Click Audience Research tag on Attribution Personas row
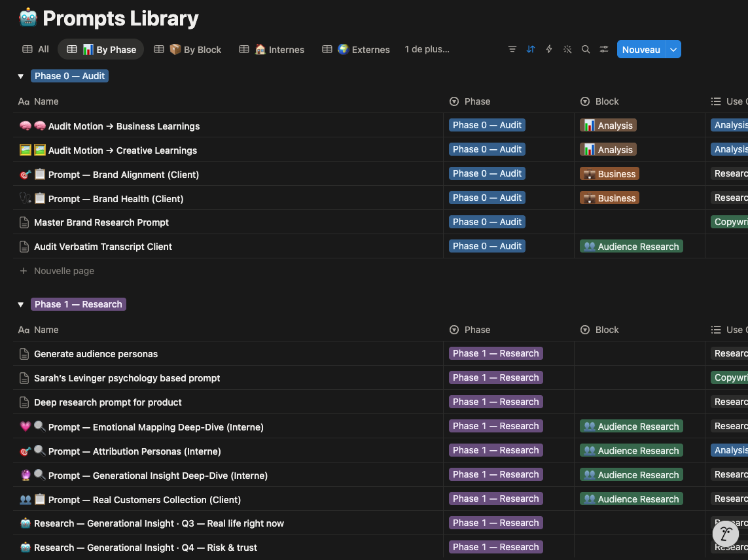 [631, 451]
